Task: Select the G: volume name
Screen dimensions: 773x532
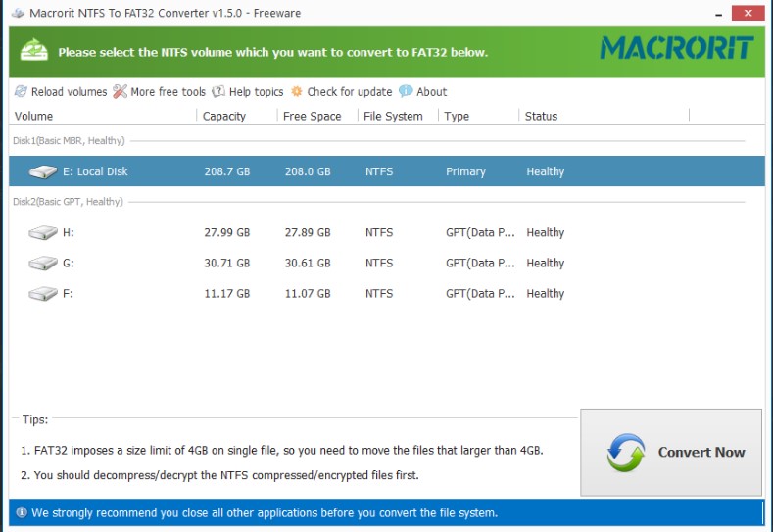Action: (68, 263)
